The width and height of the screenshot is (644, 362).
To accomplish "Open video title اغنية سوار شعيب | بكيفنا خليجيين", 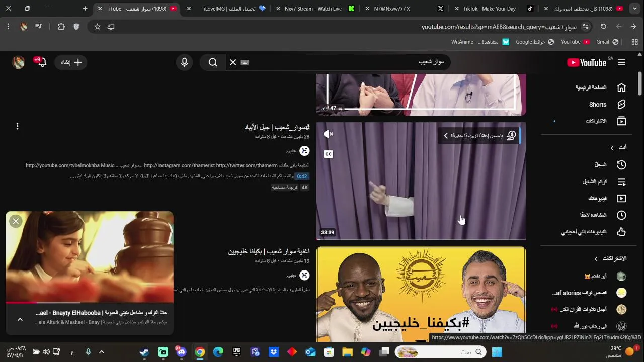I will 269,251.
